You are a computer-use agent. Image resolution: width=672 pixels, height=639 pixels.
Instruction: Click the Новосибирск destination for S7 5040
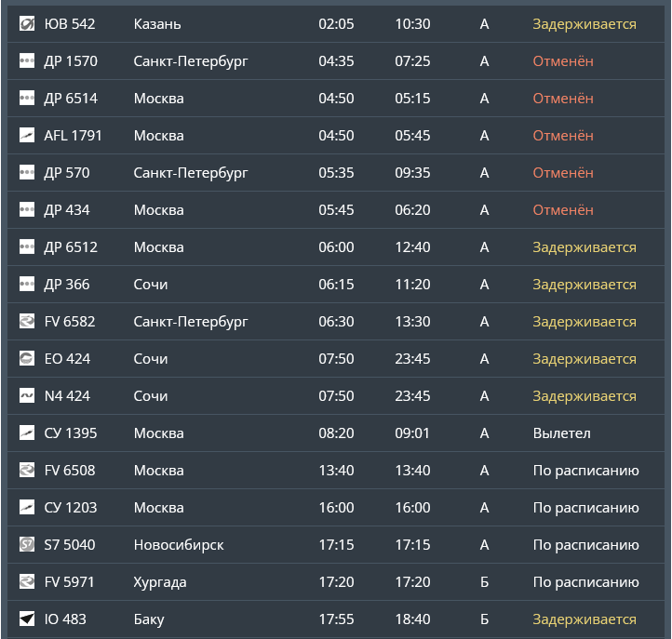coord(179,545)
